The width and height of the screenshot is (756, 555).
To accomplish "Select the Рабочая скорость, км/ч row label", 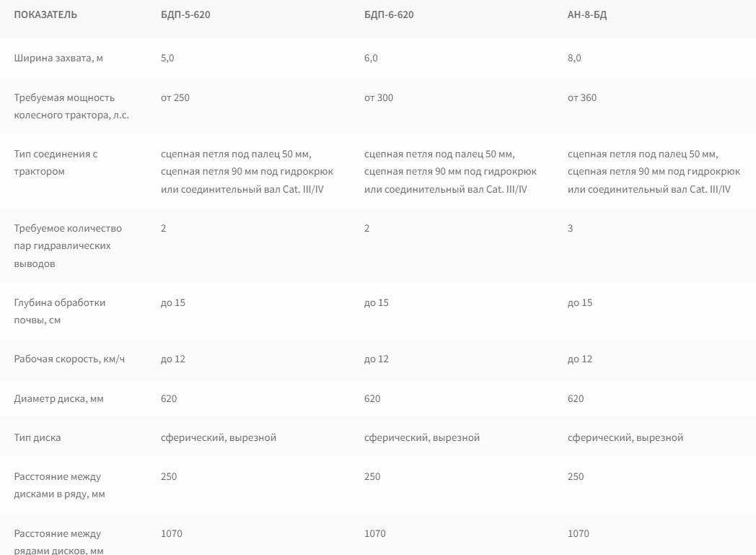I will [69, 359].
